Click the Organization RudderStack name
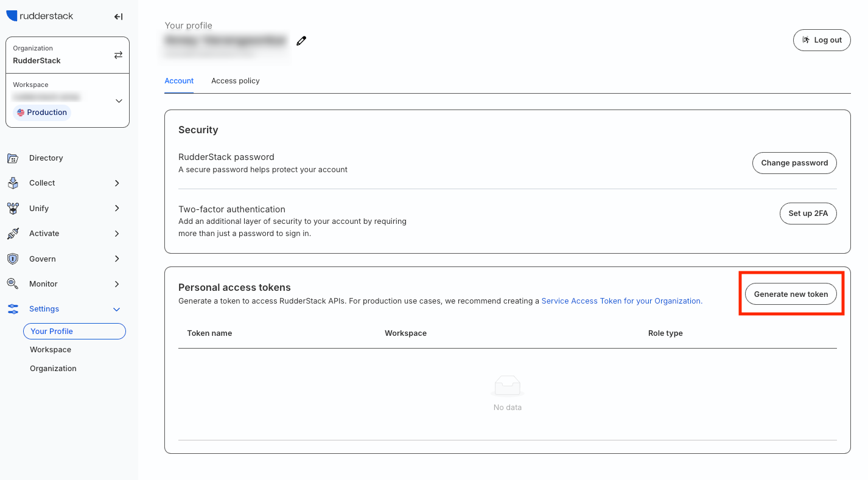Image resolution: width=868 pixels, height=480 pixels. (37, 61)
